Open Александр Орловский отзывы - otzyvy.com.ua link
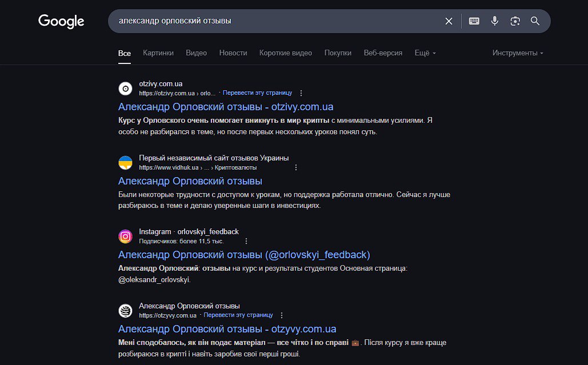 pos(227,329)
